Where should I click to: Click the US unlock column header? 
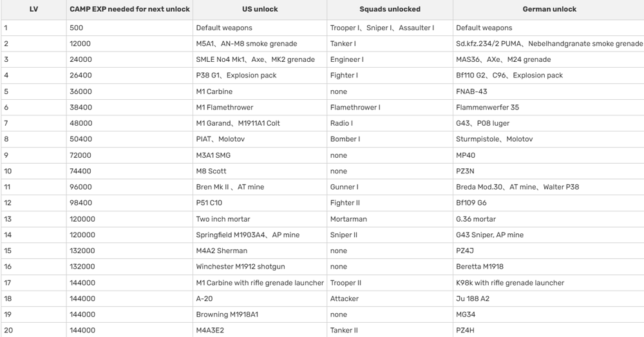coord(260,9)
